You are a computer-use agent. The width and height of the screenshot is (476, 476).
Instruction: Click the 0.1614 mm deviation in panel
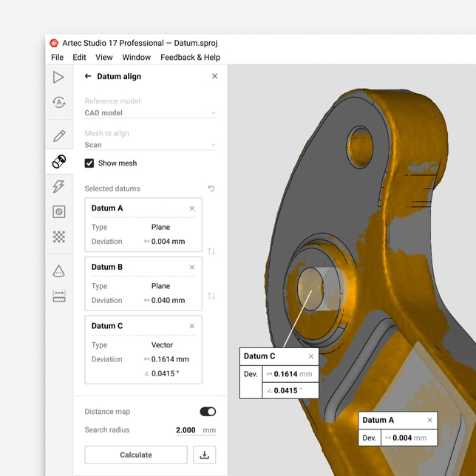170,359
